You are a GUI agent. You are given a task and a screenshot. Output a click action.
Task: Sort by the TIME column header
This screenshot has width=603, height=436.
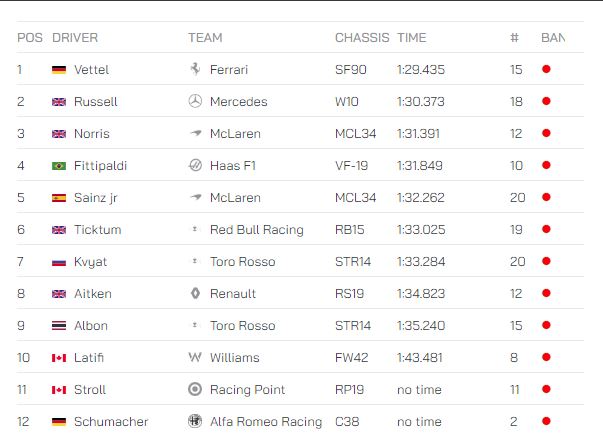411,38
